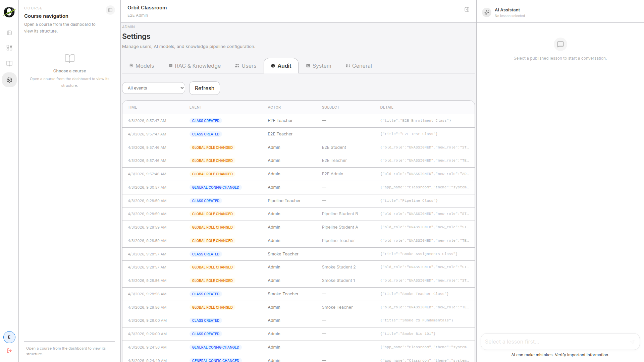644x362 pixels.
Task: Click Smoke Teacher Class detail text
Action: click(415, 294)
